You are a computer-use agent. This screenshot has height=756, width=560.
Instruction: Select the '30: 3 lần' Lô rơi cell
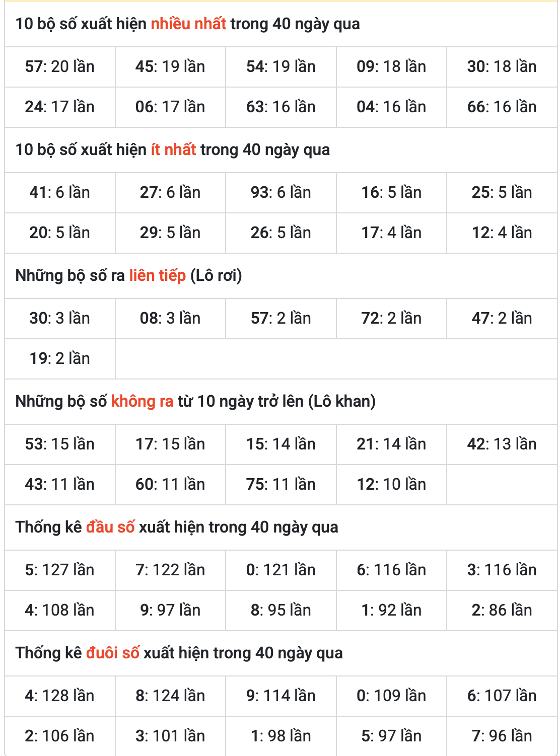60,319
